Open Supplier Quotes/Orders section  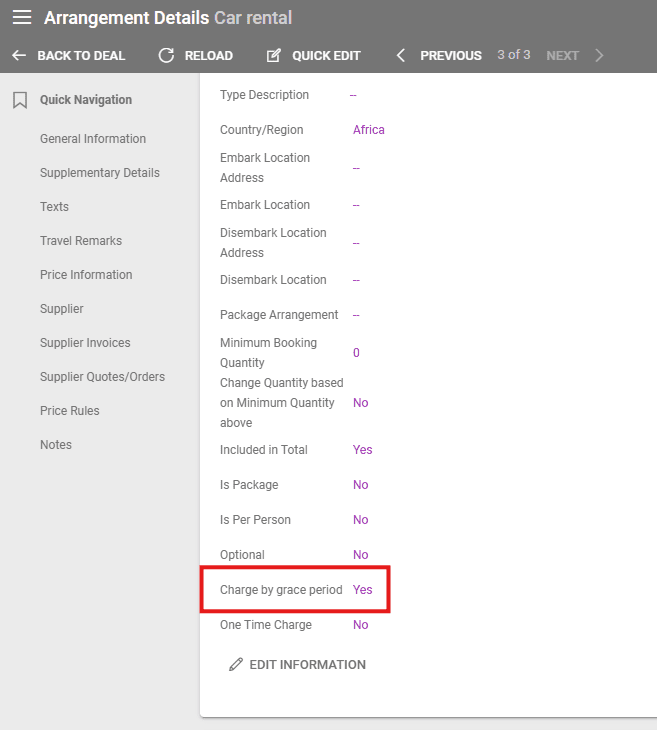[x=102, y=377]
